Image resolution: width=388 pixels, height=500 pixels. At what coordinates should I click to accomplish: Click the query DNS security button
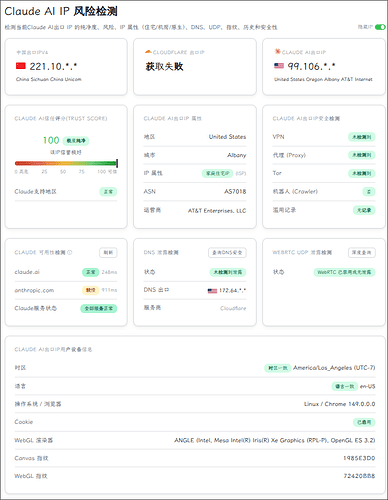click(227, 253)
